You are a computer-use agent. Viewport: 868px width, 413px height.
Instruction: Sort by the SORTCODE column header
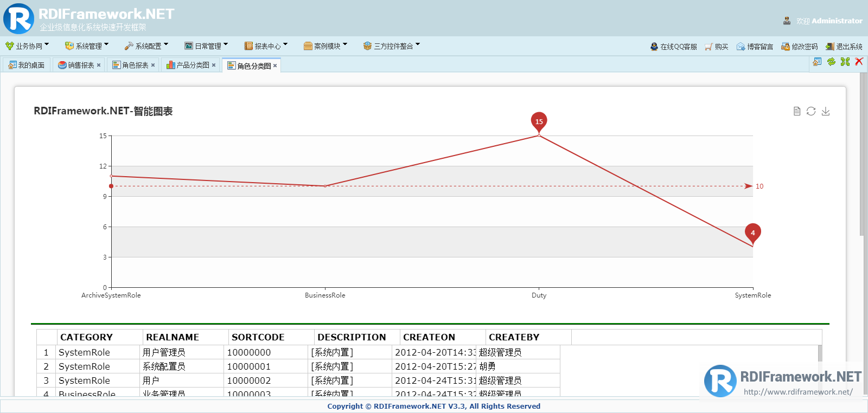point(271,337)
